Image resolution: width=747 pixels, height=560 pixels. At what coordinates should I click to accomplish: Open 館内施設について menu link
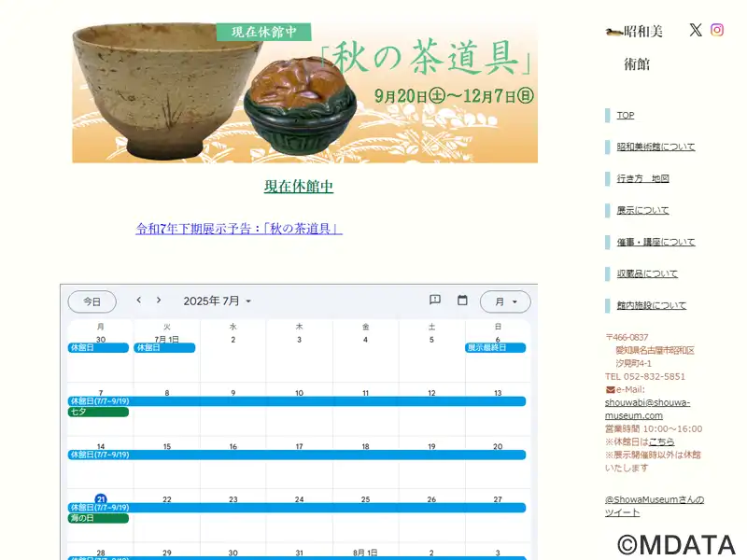651,305
